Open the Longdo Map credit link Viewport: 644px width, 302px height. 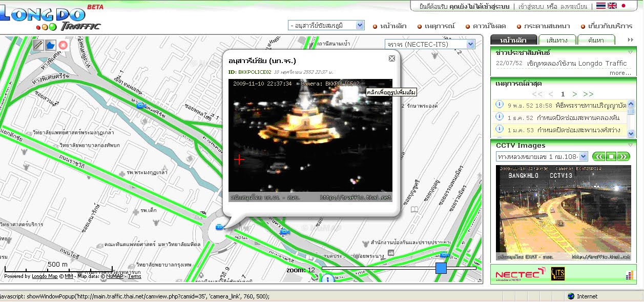pos(45,276)
